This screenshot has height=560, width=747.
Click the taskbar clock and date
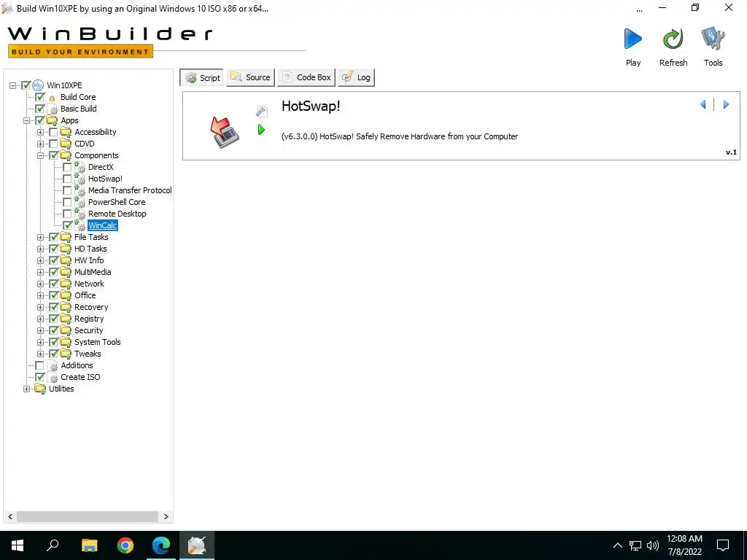(684, 545)
